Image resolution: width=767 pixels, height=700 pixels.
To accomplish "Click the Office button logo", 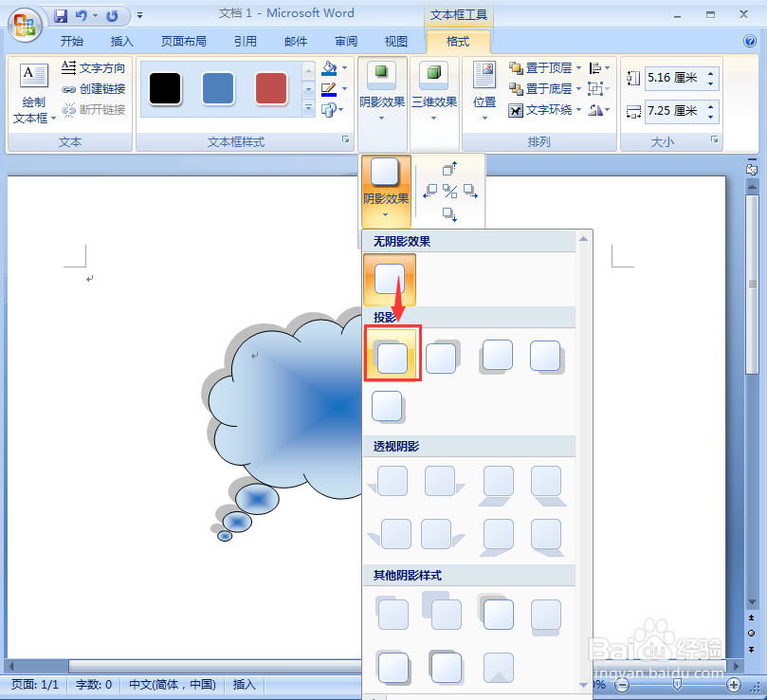I will coord(24,25).
